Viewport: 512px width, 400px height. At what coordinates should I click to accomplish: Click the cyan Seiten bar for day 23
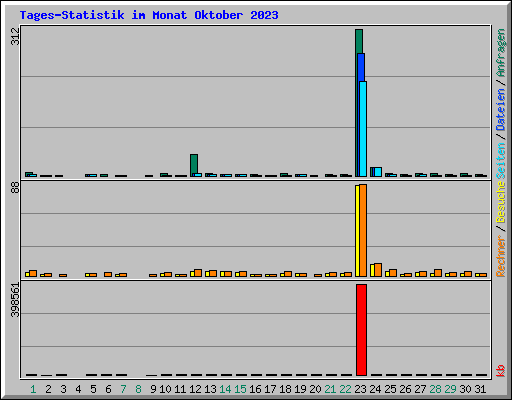pos(363,129)
